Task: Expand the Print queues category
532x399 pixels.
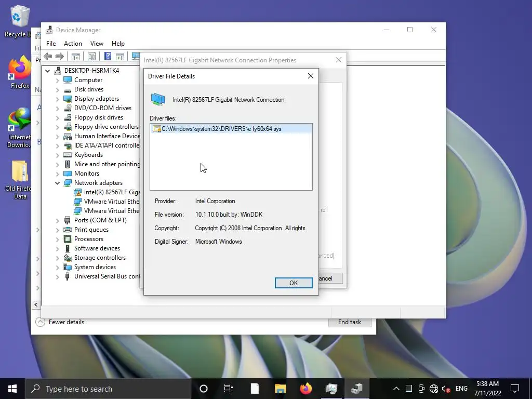Action: pyautogui.click(x=57, y=230)
